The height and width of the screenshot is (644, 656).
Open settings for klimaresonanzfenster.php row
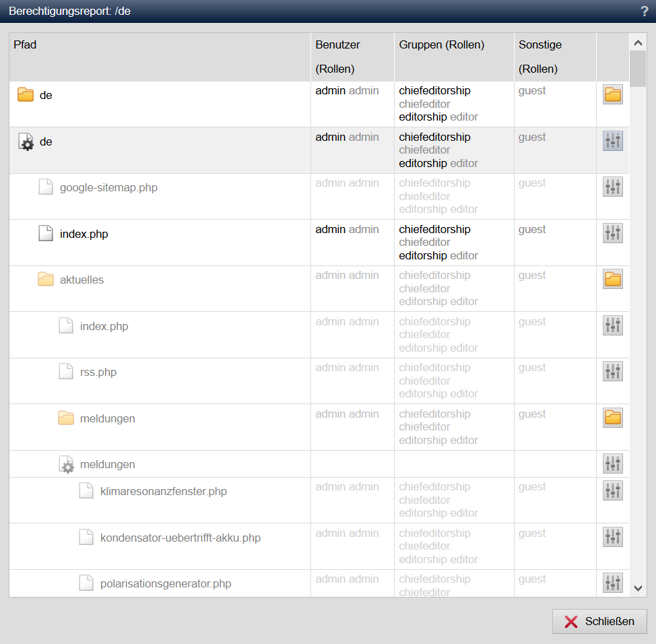pyautogui.click(x=612, y=490)
